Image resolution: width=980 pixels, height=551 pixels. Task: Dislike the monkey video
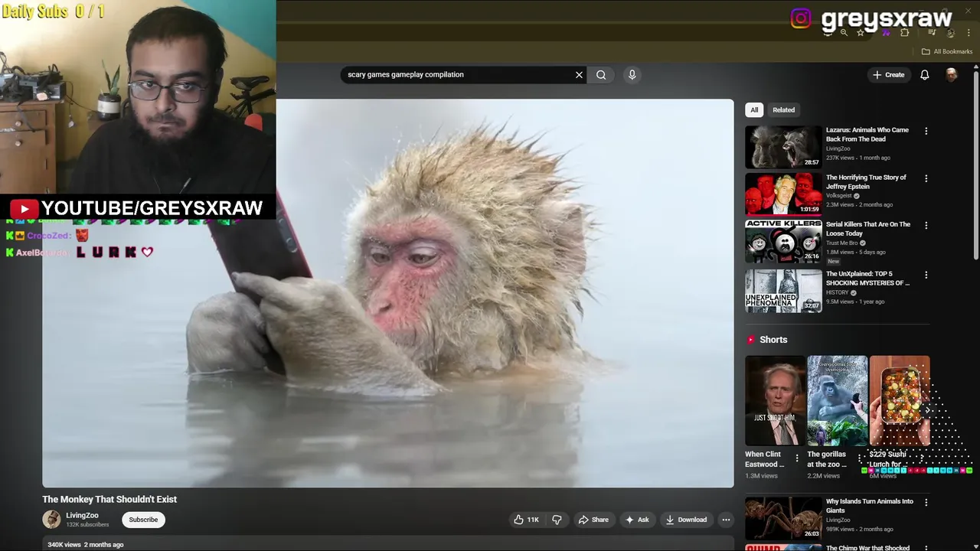[x=557, y=520]
